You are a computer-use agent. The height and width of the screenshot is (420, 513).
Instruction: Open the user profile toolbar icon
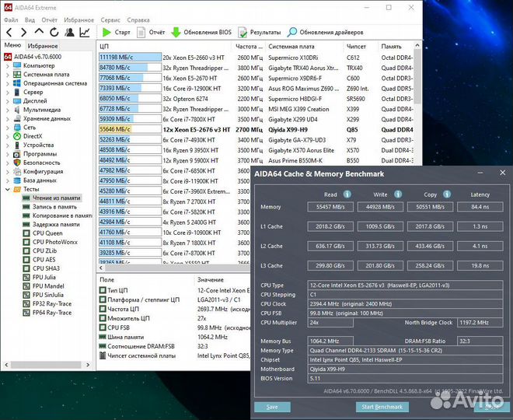[69, 32]
